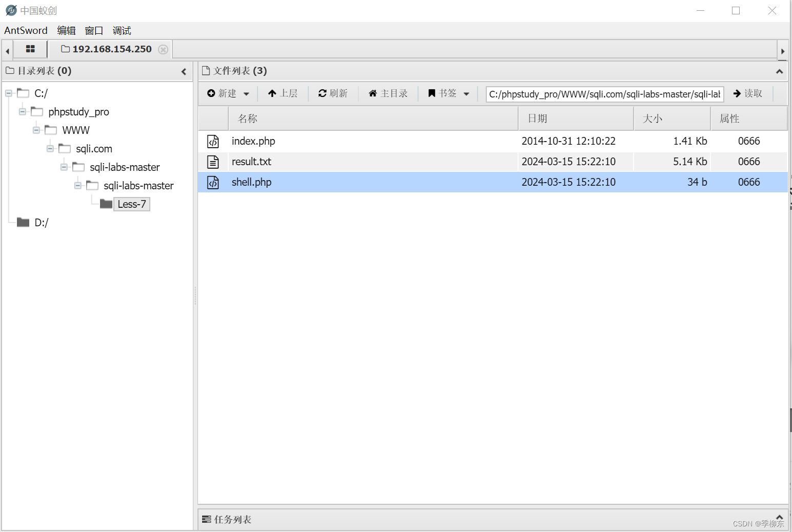Select the D:/ drive folder icon
The image size is (792, 532).
[x=23, y=222]
